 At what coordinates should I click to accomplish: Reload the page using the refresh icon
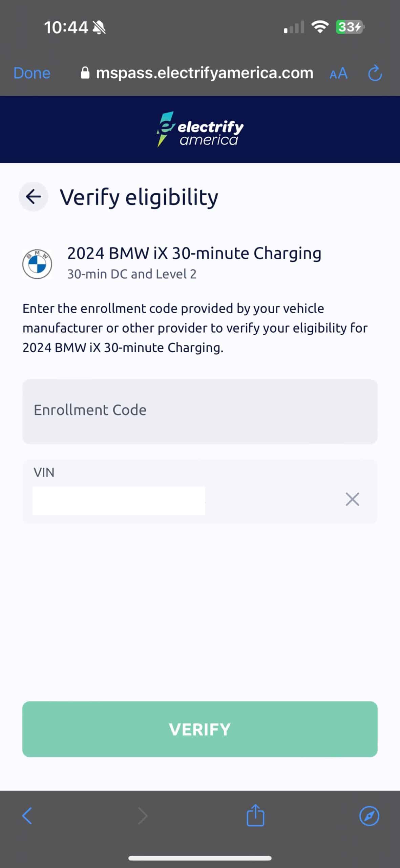[x=375, y=73]
